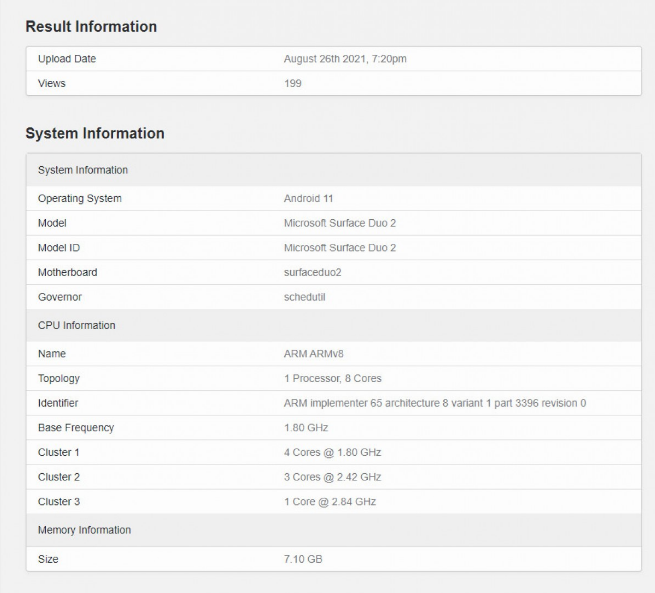
Task: Select the CPU 'Name' label
Action: pos(52,354)
